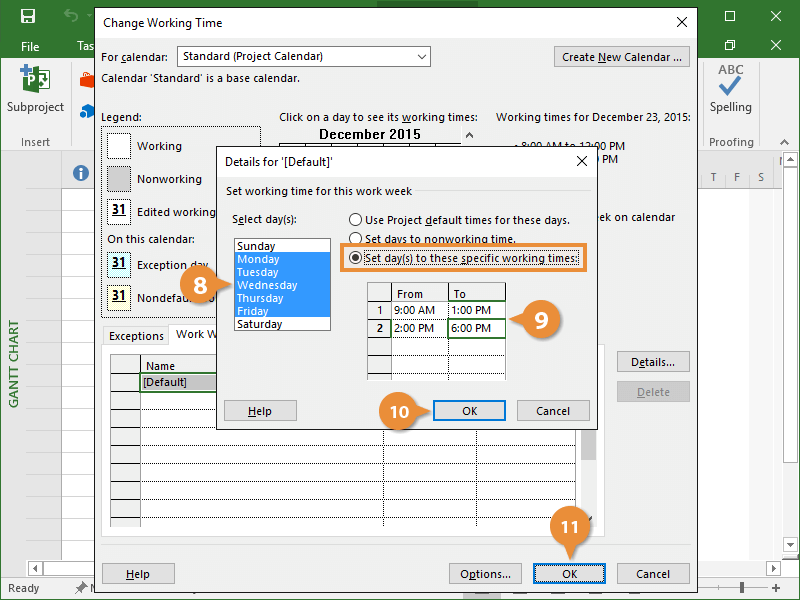This screenshot has width=800, height=600.
Task: Click the 6:00 PM To time cell
Action: coord(476,328)
